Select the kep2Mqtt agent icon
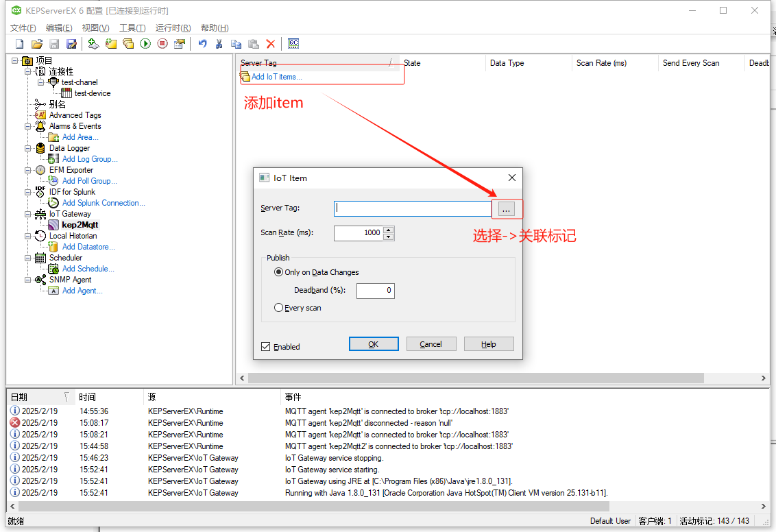Image resolution: width=776 pixels, height=532 pixels. [x=53, y=225]
